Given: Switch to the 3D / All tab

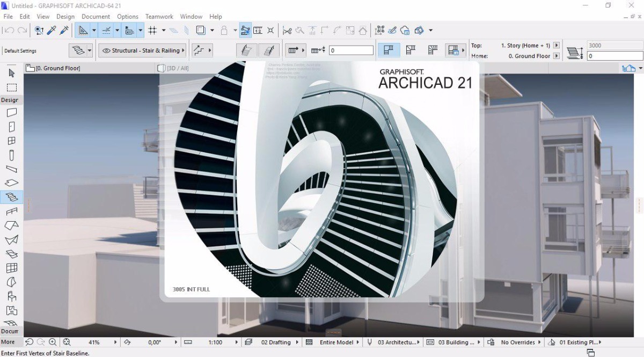Looking at the screenshot, I should tap(177, 68).
